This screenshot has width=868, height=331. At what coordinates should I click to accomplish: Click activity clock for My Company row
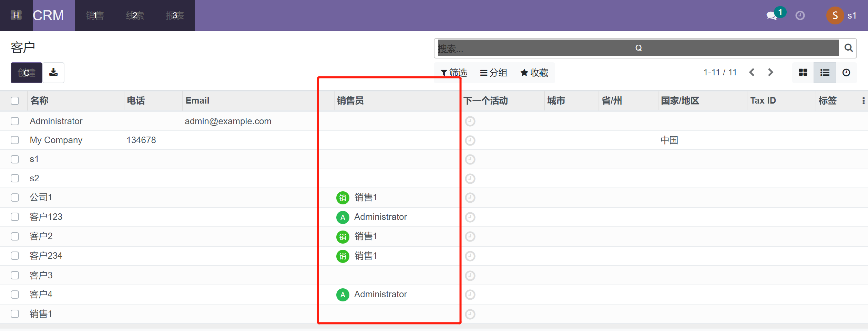click(x=470, y=140)
